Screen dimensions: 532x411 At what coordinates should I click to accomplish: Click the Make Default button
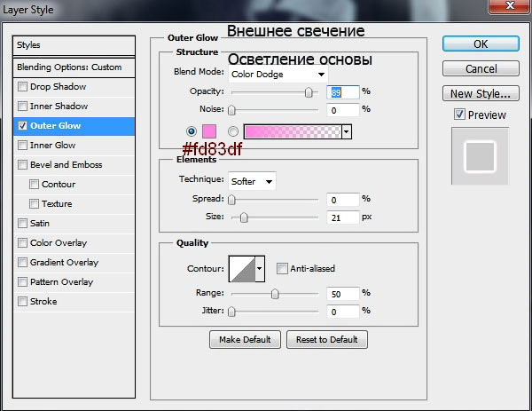click(245, 339)
